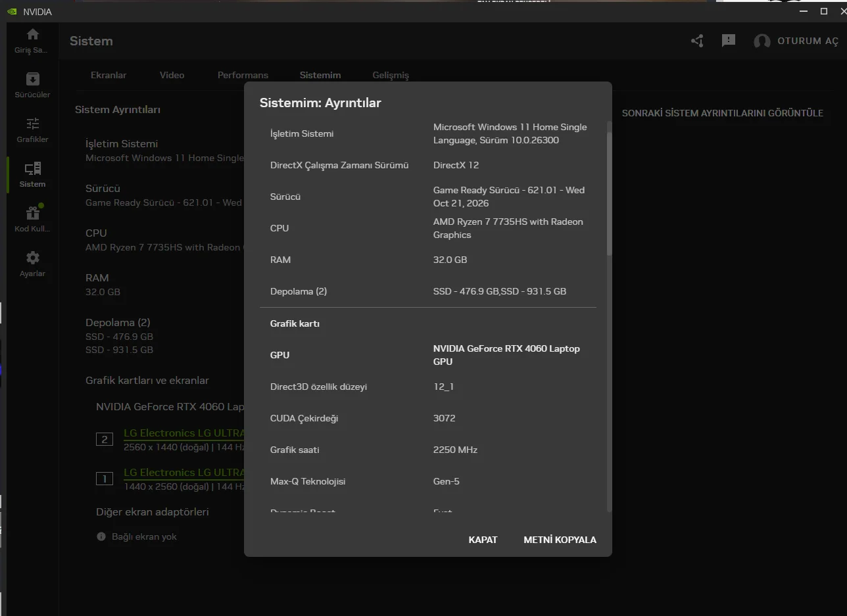Open the LG ULTRA link with 2560 x 1440 resolution

pos(184,433)
